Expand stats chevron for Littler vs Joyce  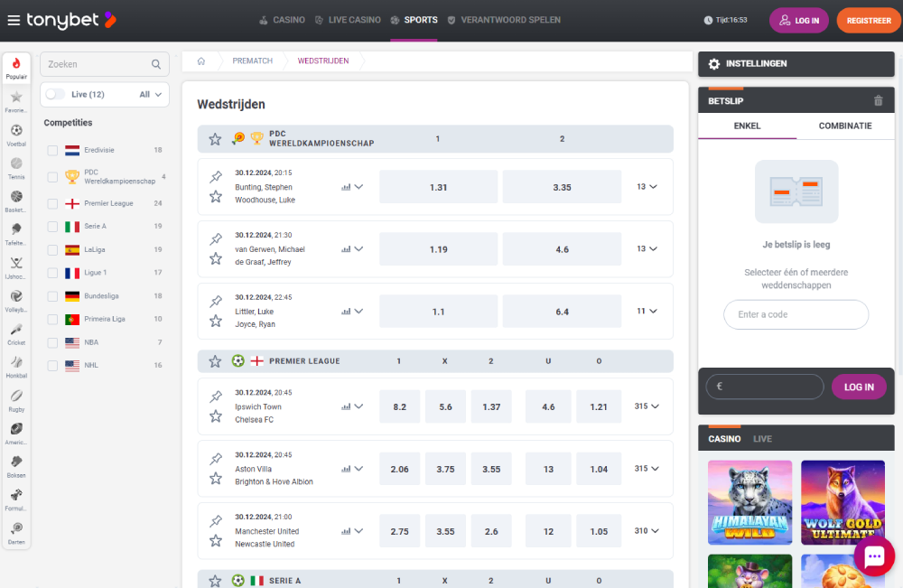[358, 311]
